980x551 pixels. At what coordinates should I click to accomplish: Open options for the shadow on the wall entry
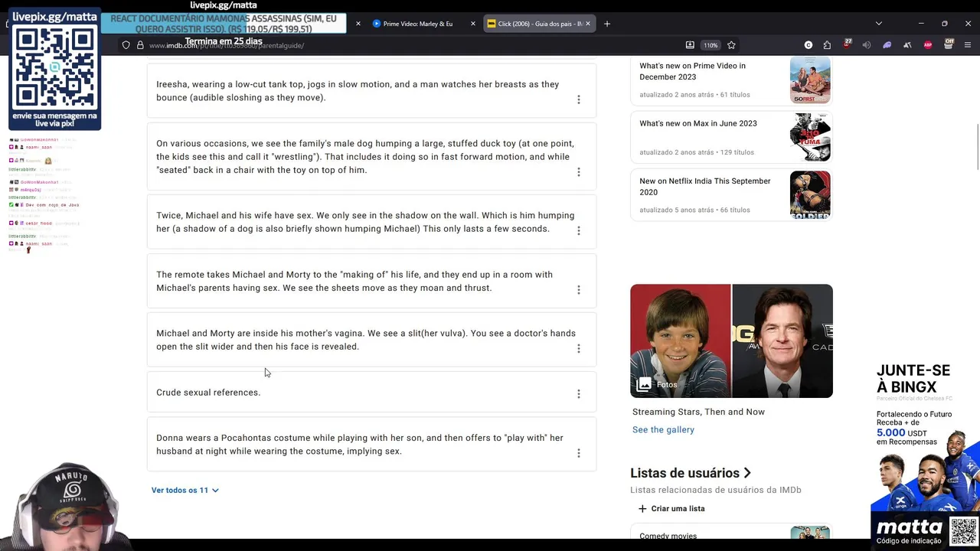point(579,230)
